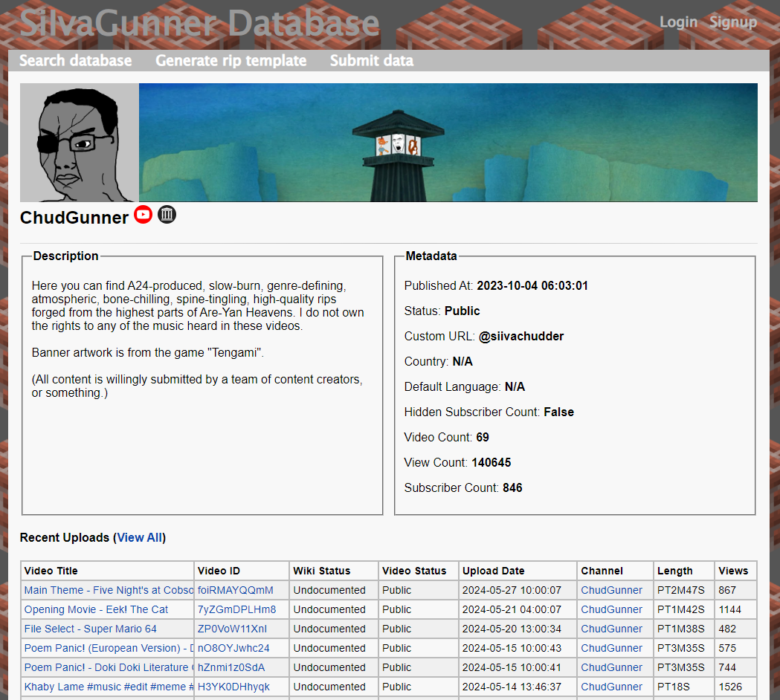This screenshot has width=780, height=700.
Task: Click ChudGunner channel link in Eek! The Cat row
Action: [x=612, y=609]
